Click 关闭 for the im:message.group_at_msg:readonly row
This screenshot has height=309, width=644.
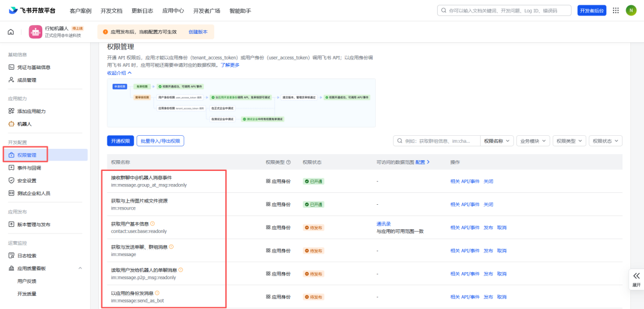[x=488, y=181]
